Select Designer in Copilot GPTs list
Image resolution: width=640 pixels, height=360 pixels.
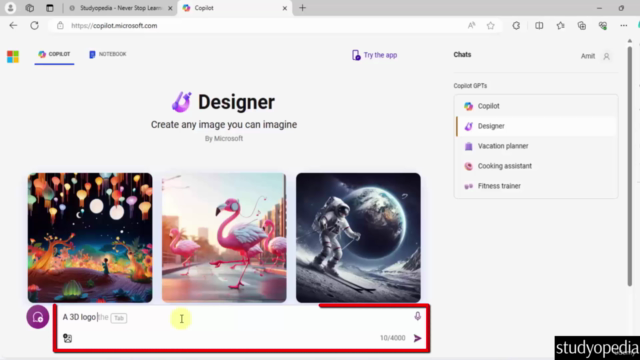pyautogui.click(x=536, y=126)
